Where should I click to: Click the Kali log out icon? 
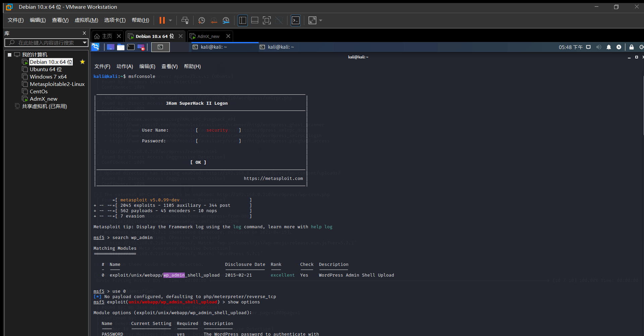pos(641,47)
